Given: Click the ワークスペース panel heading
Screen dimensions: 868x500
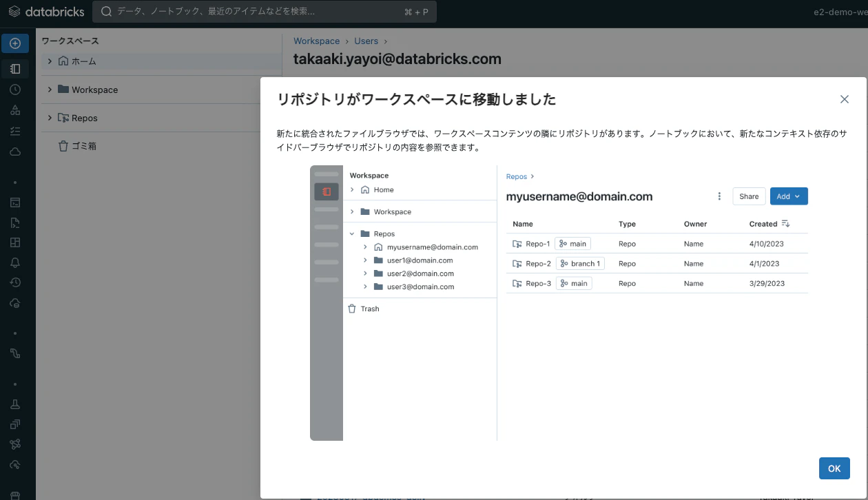Looking at the screenshot, I should (70, 41).
